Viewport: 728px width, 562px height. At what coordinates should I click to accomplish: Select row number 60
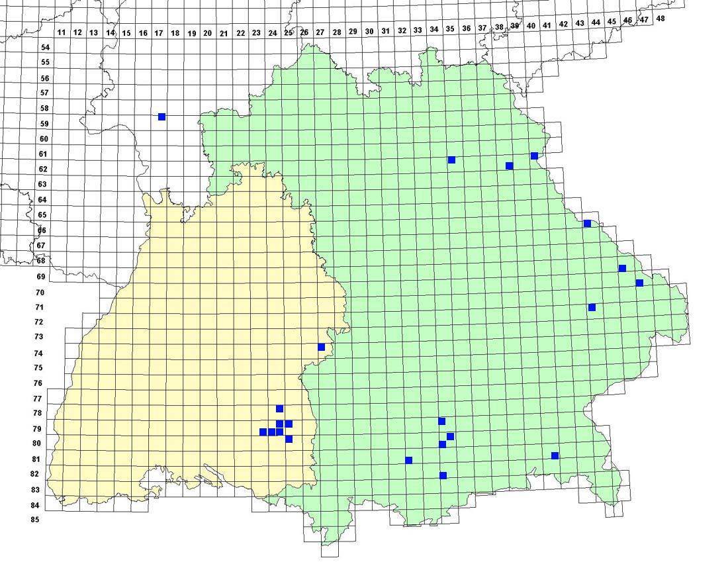(44, 139)
